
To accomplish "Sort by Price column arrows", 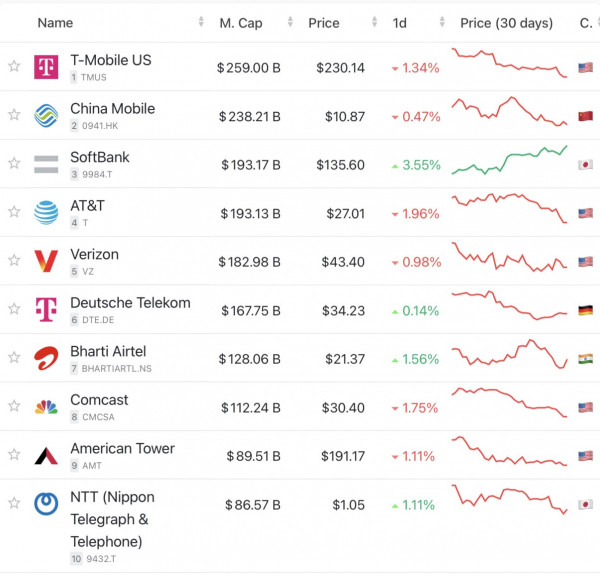I will tap(373, 22).
